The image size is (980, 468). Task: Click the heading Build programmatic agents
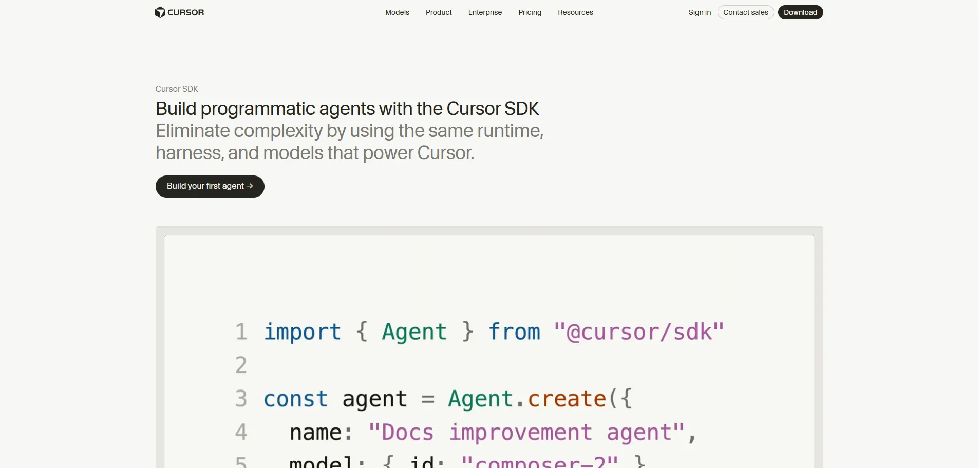click(347, 109)
